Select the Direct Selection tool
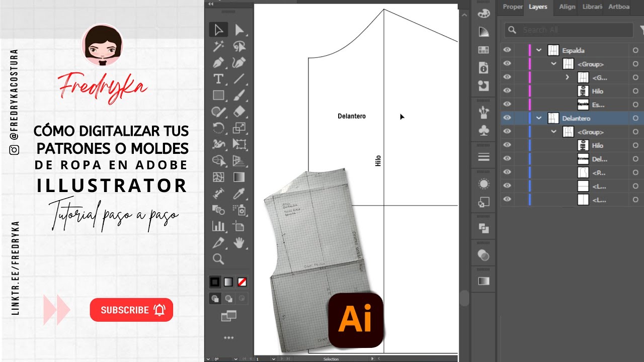This screenshot has height=362, width=644. [239, 30]
